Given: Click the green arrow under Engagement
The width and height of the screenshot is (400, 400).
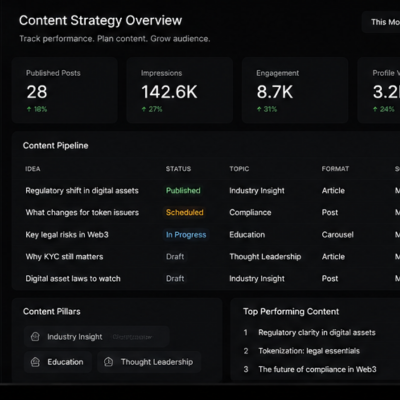Looking at the screenshot, I should click(259, 109).
